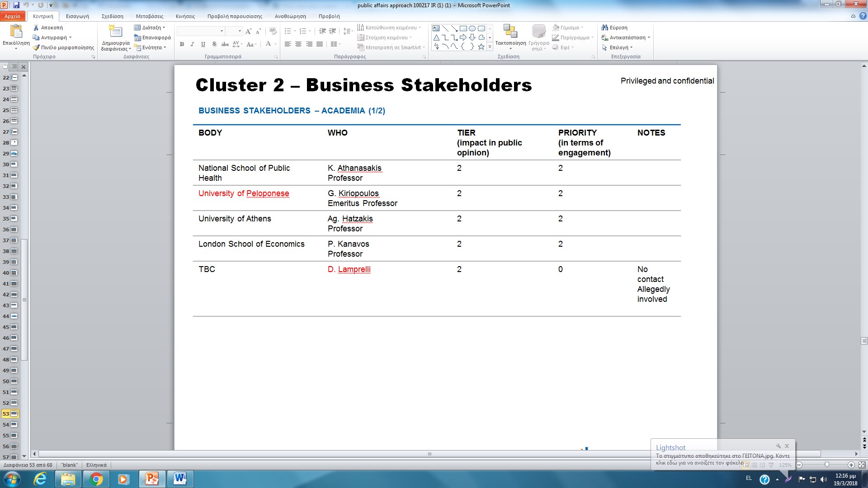The height and width of the screenshot is (488, 868).
Task: Click fit slide to window button
Action: tap(862, 465)
